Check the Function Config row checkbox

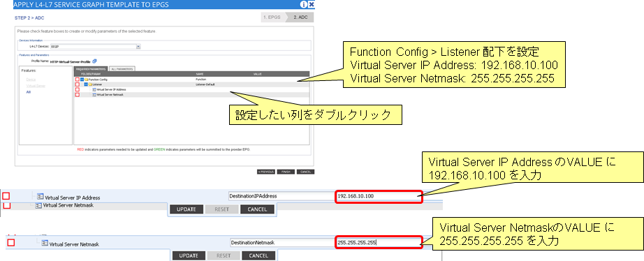[78, 79]
